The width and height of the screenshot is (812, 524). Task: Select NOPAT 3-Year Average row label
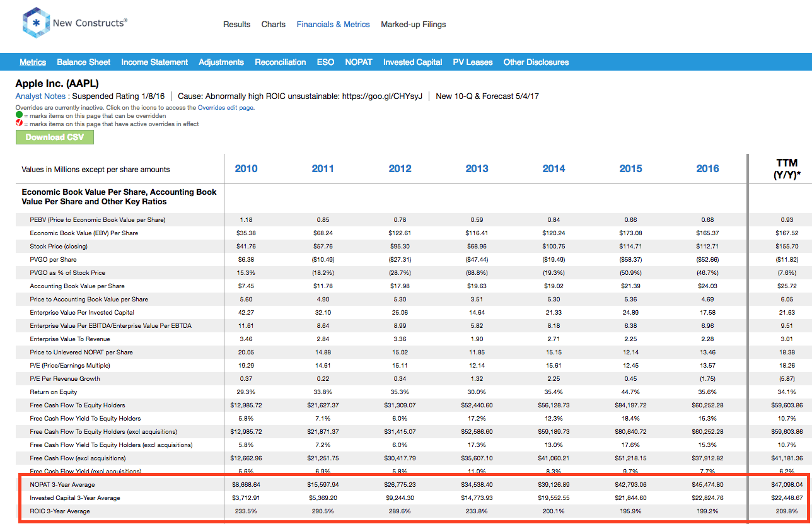tap(63, 485)
